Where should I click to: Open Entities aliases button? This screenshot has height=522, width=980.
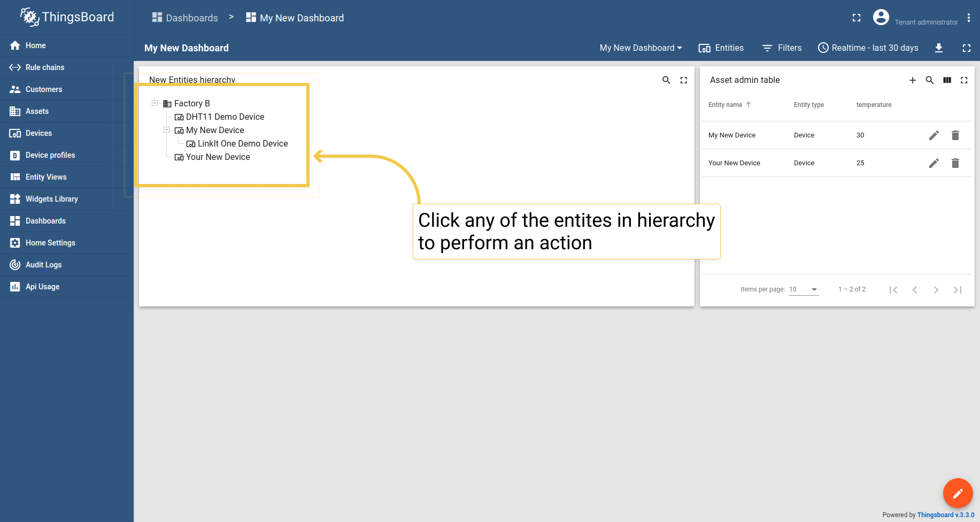tap(721, 48)
